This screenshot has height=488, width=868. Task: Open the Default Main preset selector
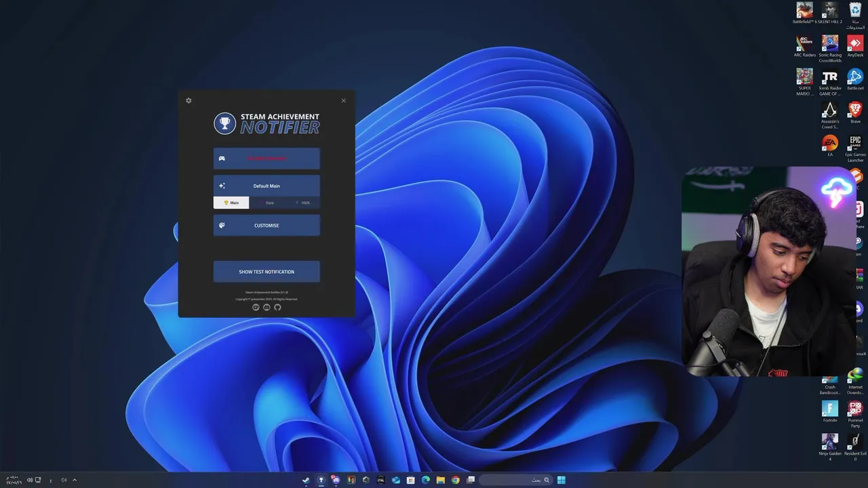click(x=267, y=186)
